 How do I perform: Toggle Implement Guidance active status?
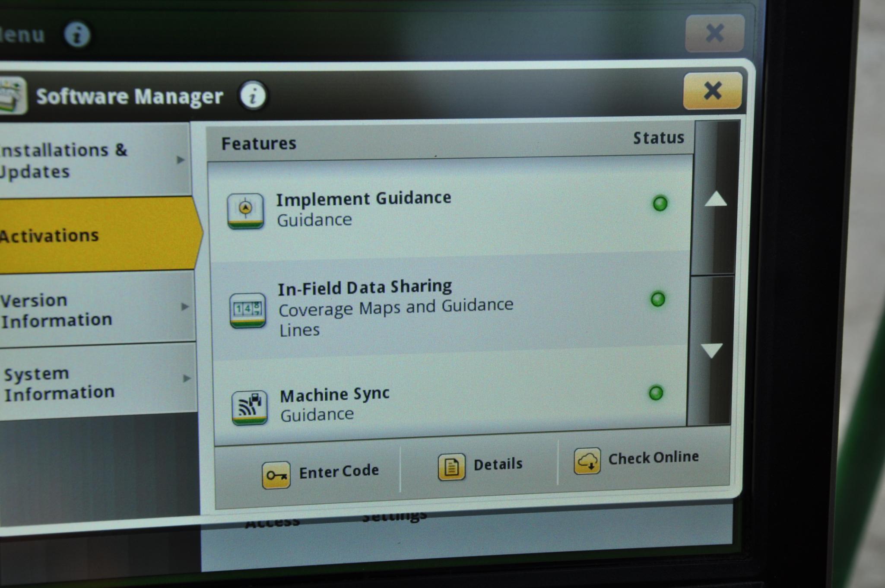tap(657, 206)
